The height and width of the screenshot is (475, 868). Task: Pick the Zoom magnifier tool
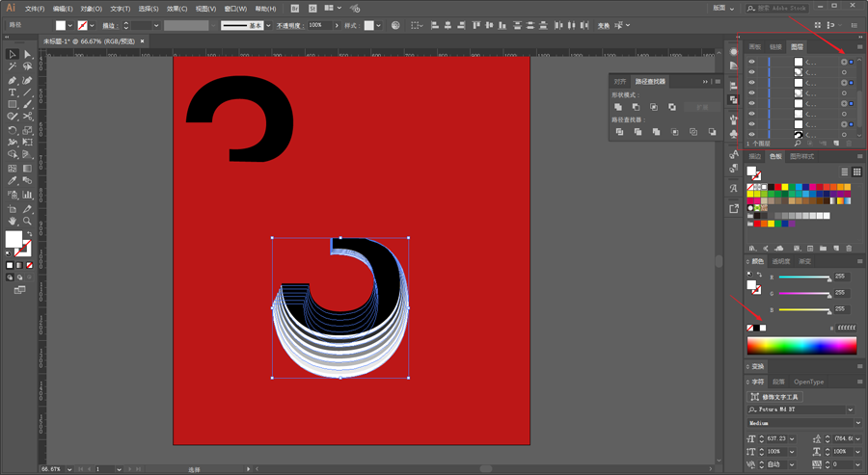[x=27, y=221]
